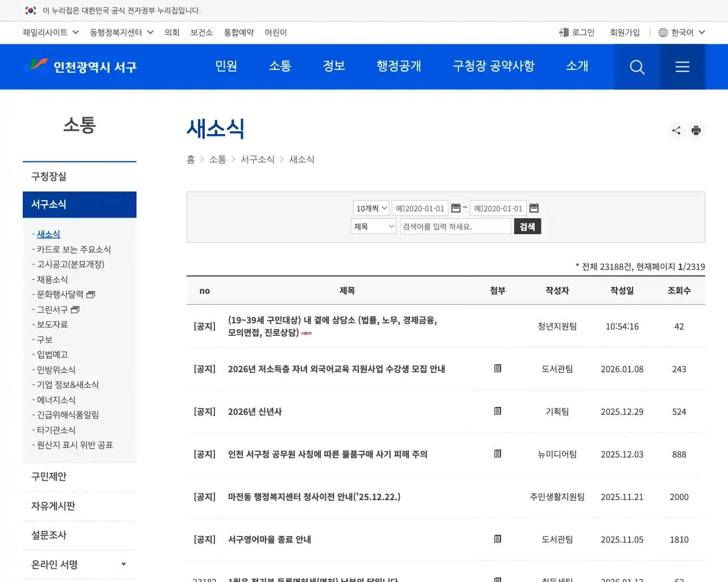Viewport: 728px width, 582px height.
Task: Switch to the 민원 menu
Action: tap(226, 66)
